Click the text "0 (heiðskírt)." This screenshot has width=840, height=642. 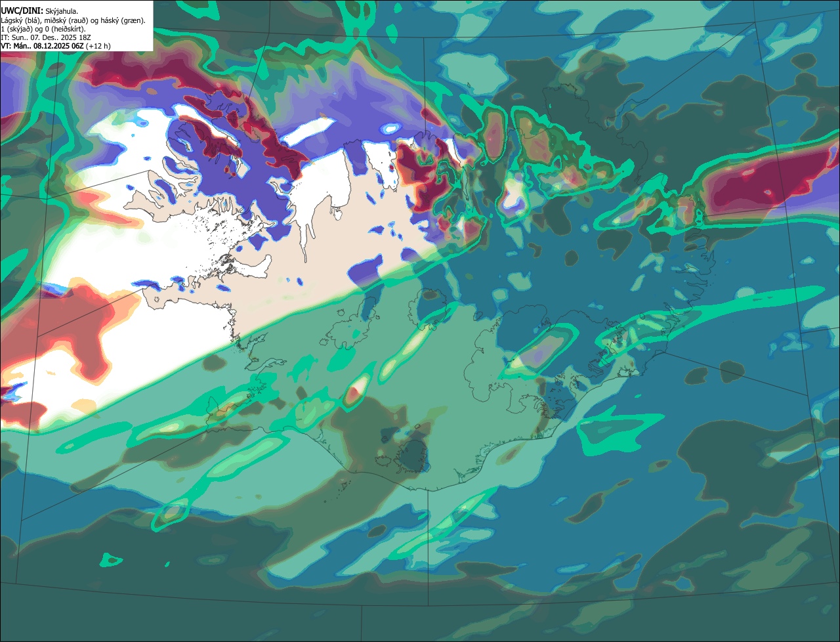pos(64,29)
